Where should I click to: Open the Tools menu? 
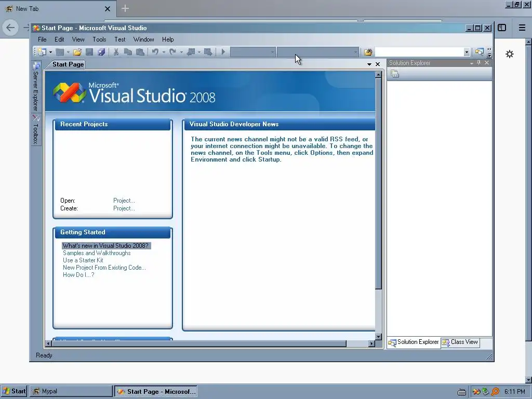click(x=99, y=39)
